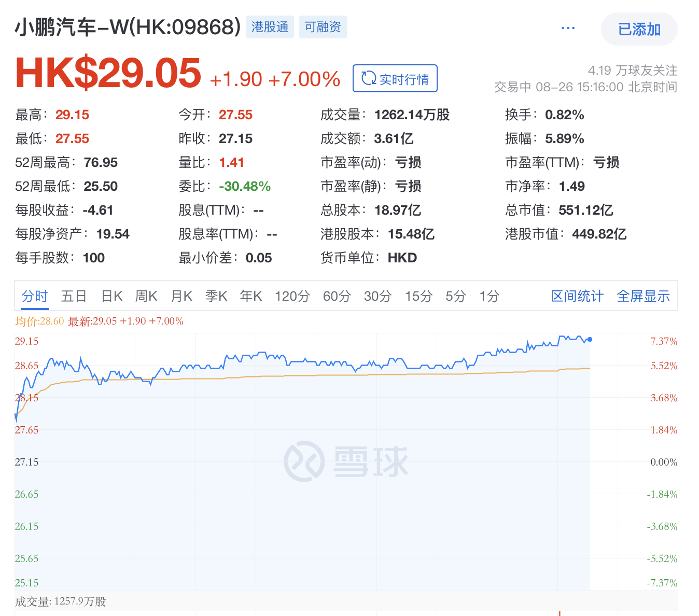699x616 pixels.
Task: Click the 总市值 value 551.12亿
Action: [585, 210]
